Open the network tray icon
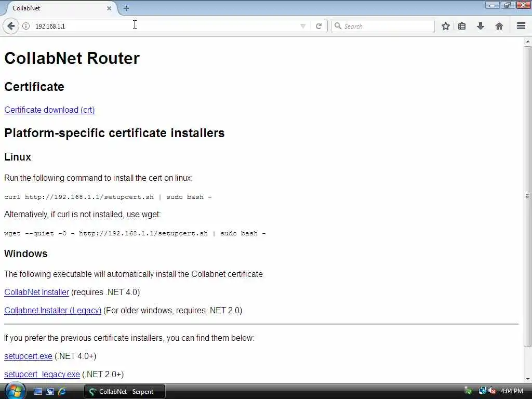 [482, 391]
